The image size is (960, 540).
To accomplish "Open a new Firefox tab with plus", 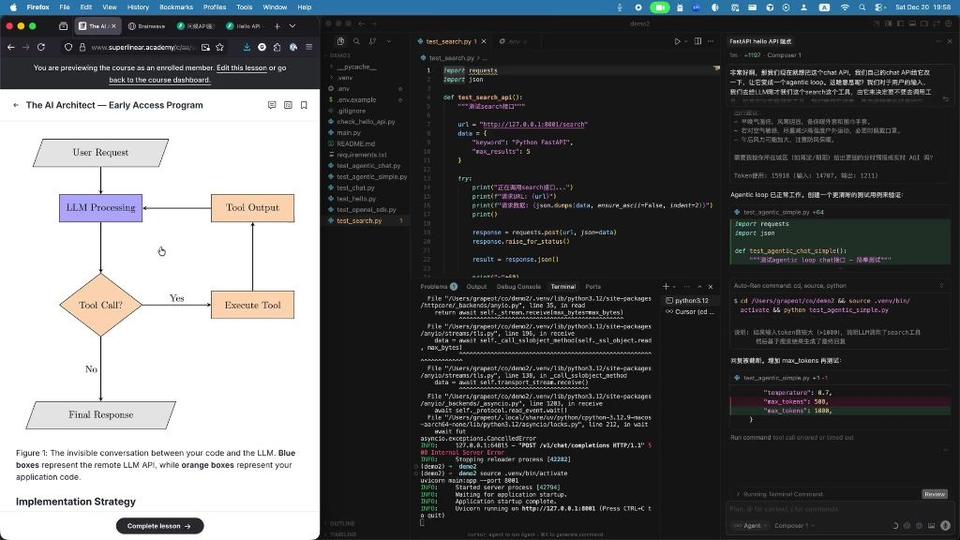I will [x=277, y=26].
